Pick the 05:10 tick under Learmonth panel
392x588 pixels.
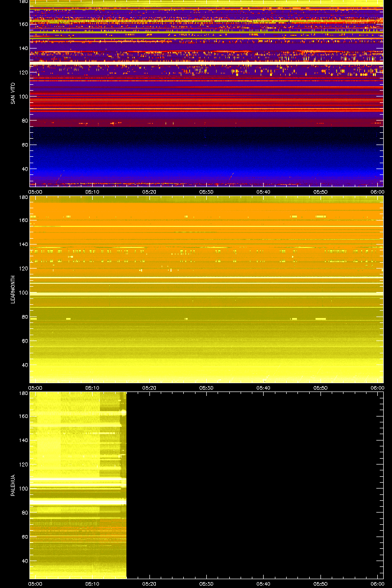(x=93, y=388)
